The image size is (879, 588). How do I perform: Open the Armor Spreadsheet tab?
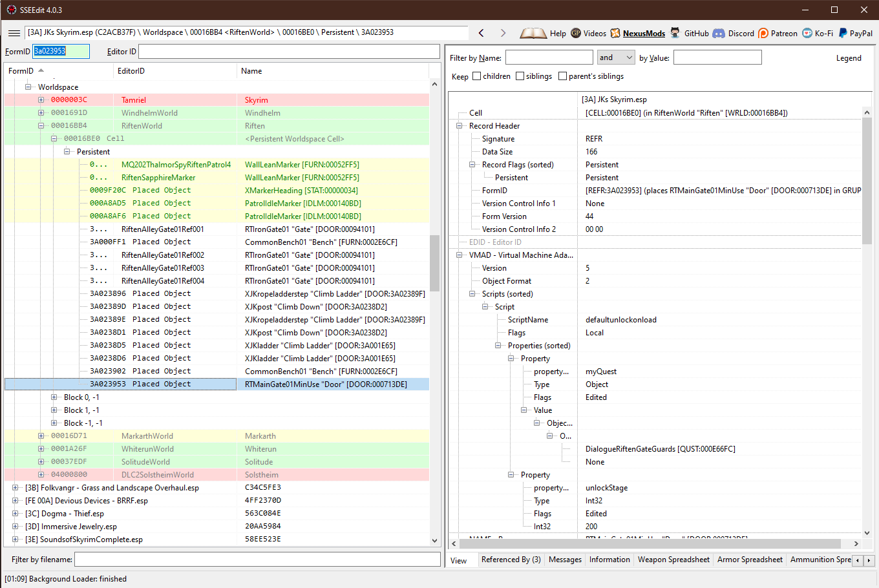coord(750,560)
